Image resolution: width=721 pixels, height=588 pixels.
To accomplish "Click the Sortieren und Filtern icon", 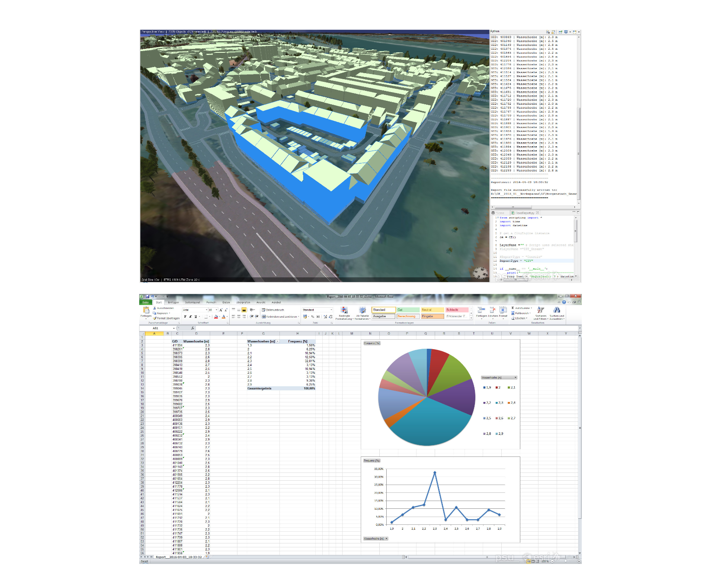I will (x=541, y=310).
